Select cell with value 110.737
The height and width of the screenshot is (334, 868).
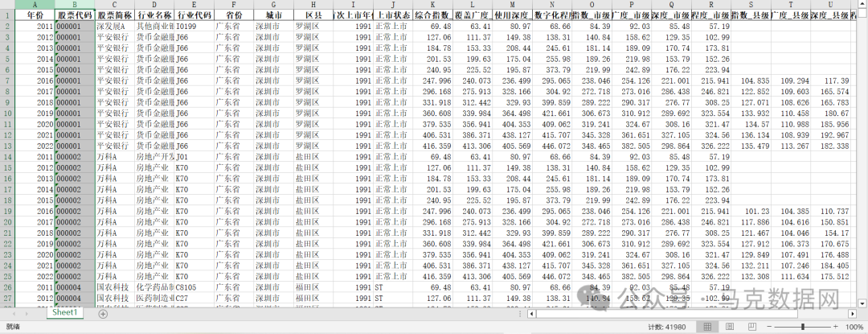point(830,212)
